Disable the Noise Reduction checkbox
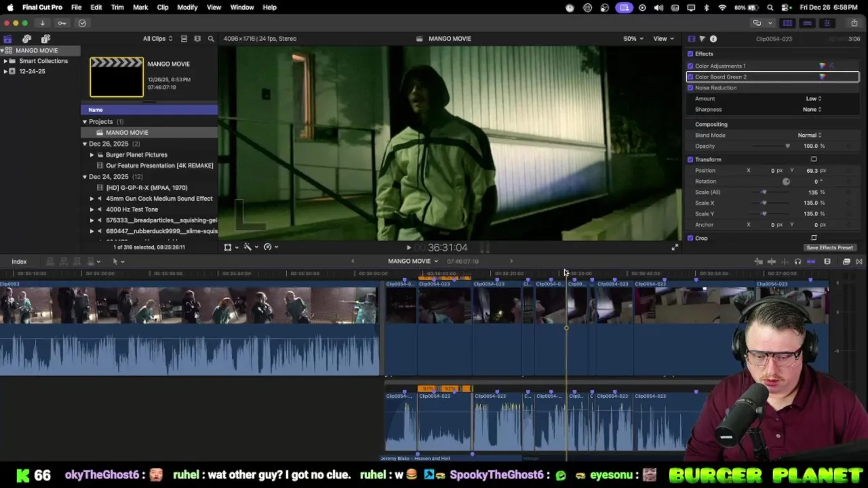This screenshot has height=488, width=868. click(x=690, y=87)
